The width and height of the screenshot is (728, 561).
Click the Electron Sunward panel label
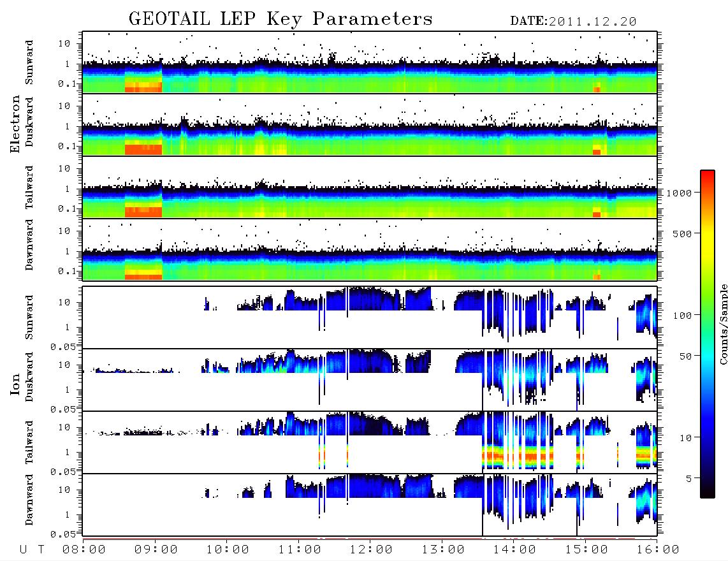point(29,62)
